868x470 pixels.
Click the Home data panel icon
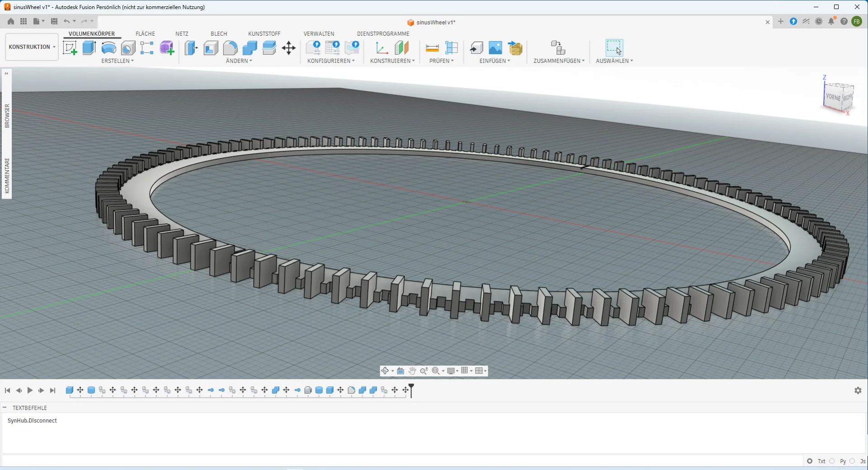click(x=11, y=21)
